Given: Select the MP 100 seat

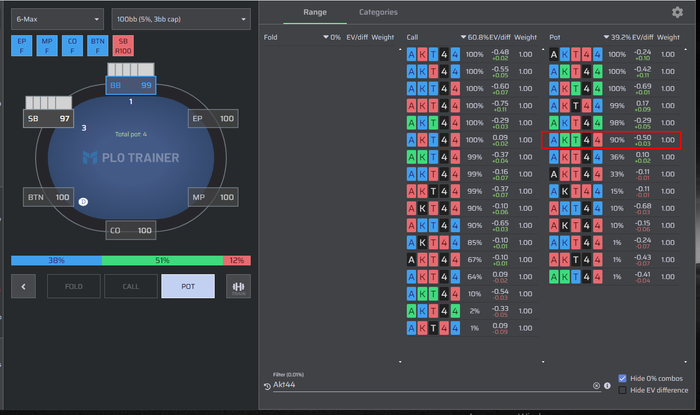Looking at the screenshot, I should (x=213, y=197).
